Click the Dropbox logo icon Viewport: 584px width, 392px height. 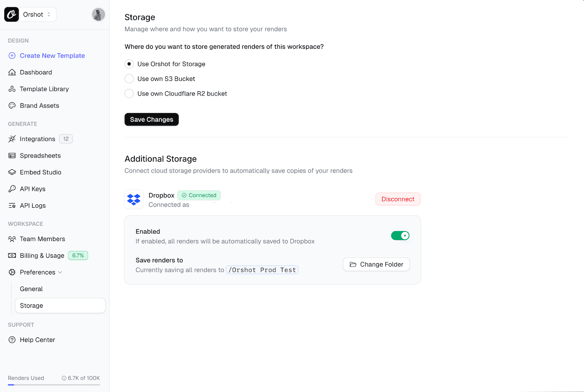134,199
